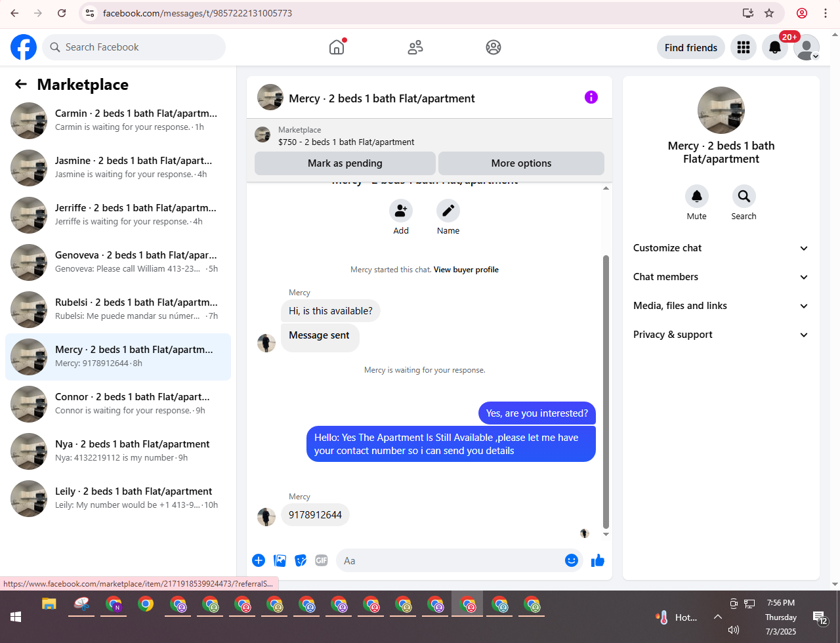Open Nya's conversation

coord(118,451)
